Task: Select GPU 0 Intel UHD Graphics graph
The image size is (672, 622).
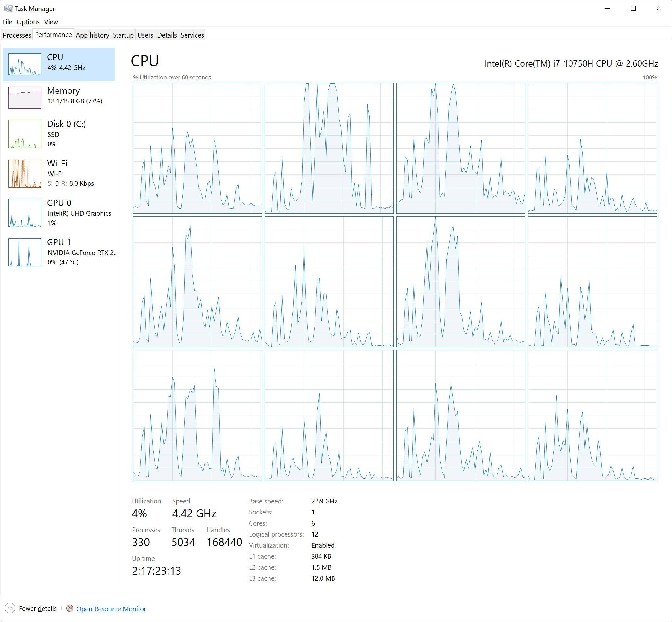Action: point(25,213)
